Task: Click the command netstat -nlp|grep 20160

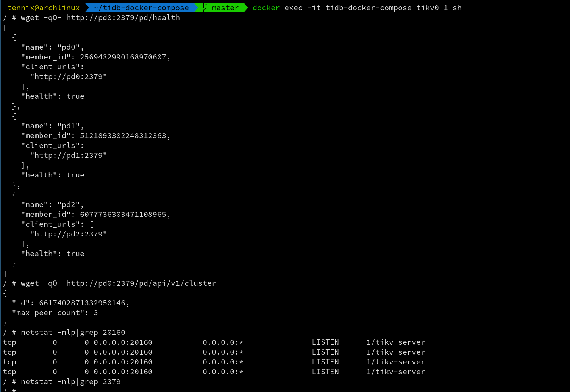Action: [73, 332]
